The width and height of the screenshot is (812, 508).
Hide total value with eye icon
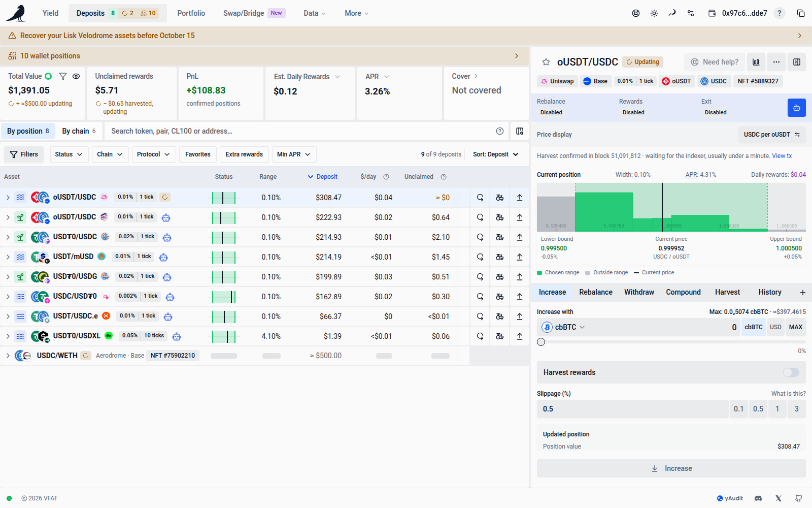point(76,76)
